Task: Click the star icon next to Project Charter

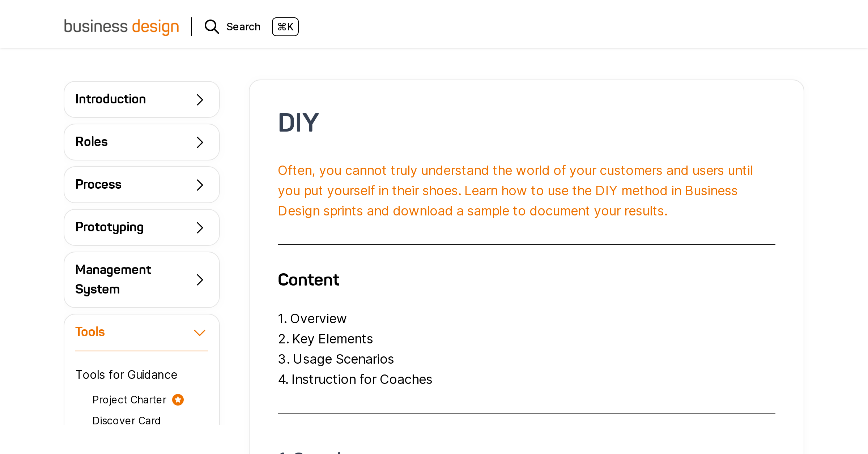Action: pos(178,399)
